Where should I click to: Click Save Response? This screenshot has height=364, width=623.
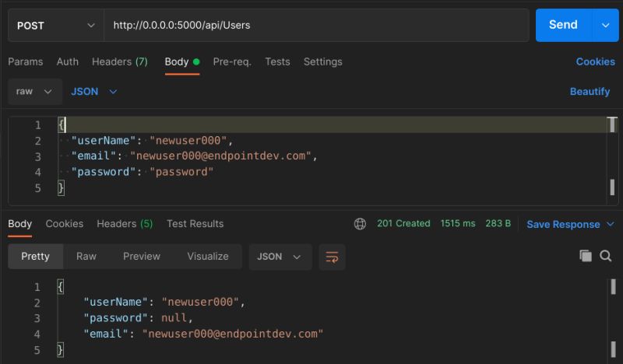[563, 224]
